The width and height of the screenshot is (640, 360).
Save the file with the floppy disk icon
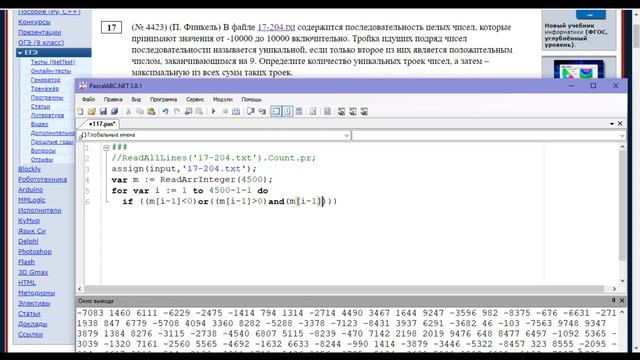click(x=103, y=111)
